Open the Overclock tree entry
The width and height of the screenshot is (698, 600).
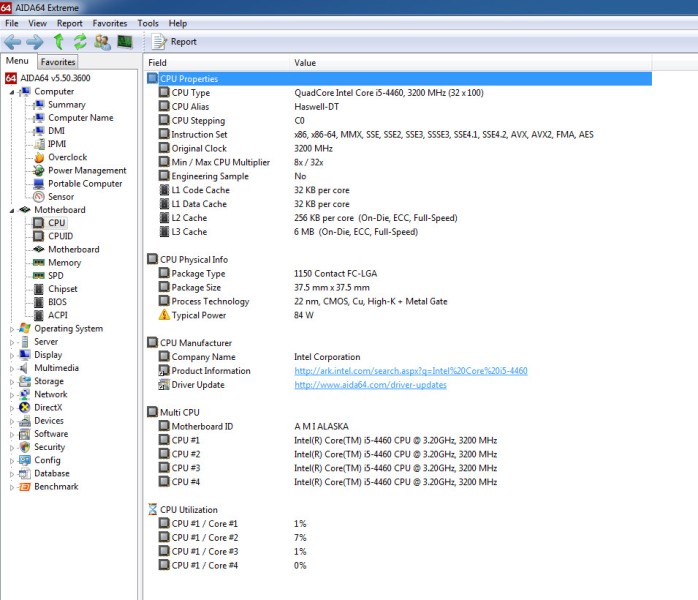tap(67, 157)
